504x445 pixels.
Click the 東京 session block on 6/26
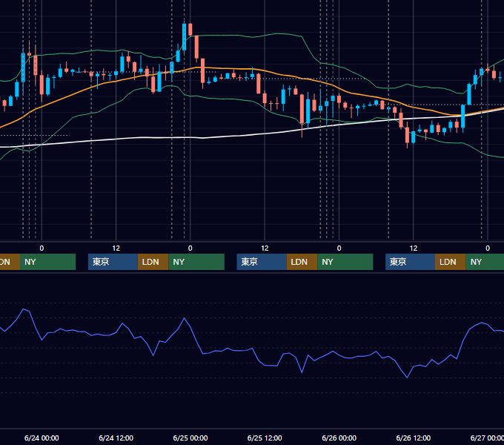410,262
